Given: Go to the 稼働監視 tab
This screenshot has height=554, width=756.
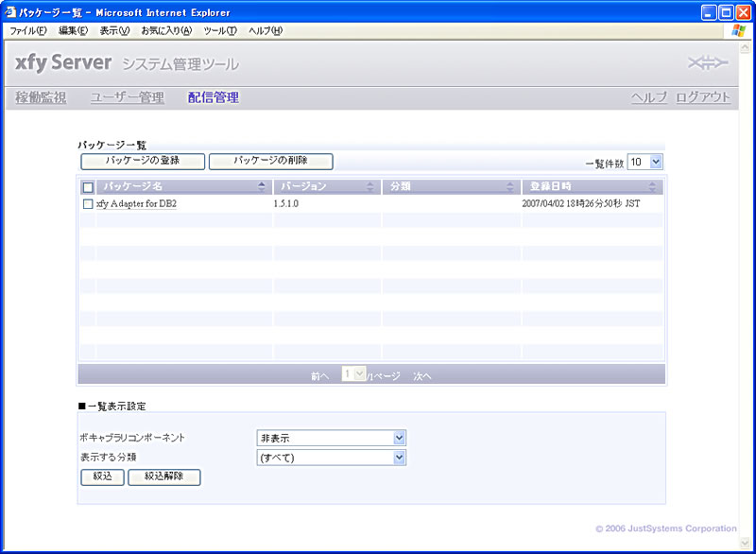Looking at the screenshot, I should pos(41,97).
